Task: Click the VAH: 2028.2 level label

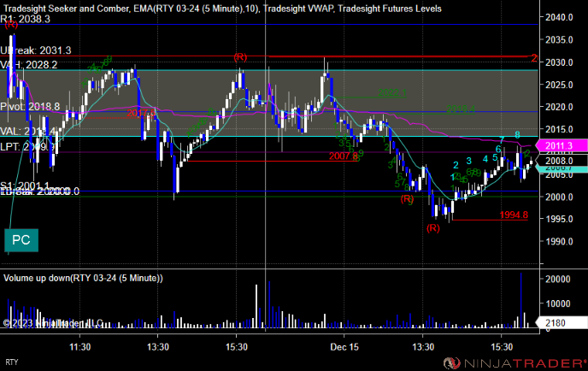Action: (29, 65)
